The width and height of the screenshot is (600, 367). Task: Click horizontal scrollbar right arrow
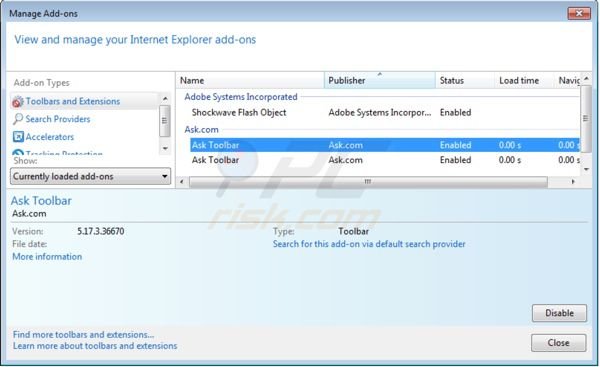(x=573, y=182)
